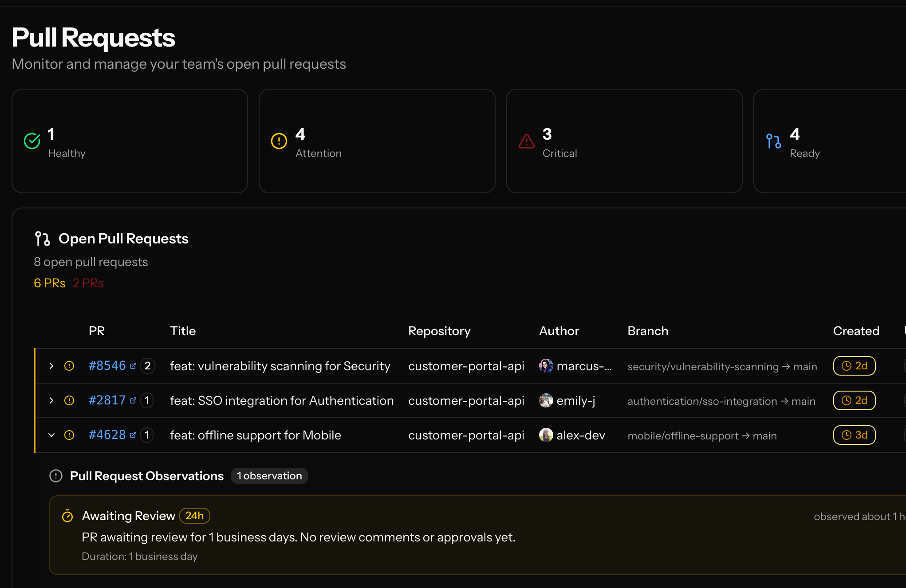Click author name emily-j
The height and width of the screenshot is (588, 906).
(x=576, y=400)
